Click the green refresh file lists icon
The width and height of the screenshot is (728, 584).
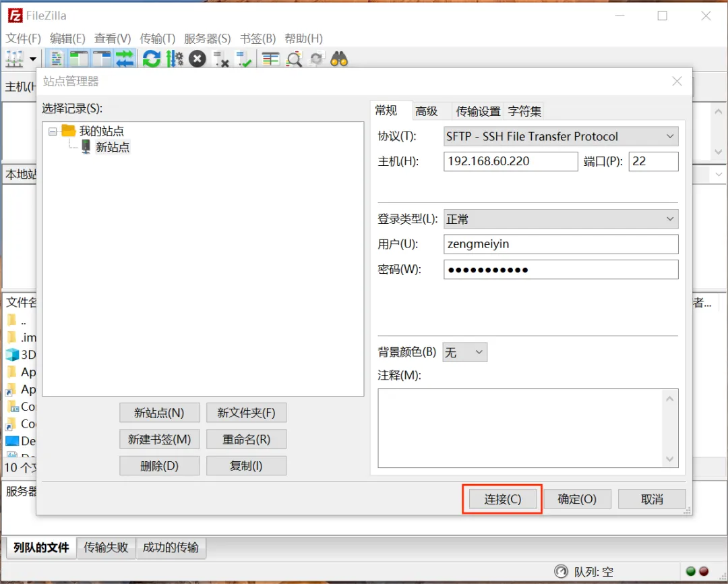pos(152,59)
